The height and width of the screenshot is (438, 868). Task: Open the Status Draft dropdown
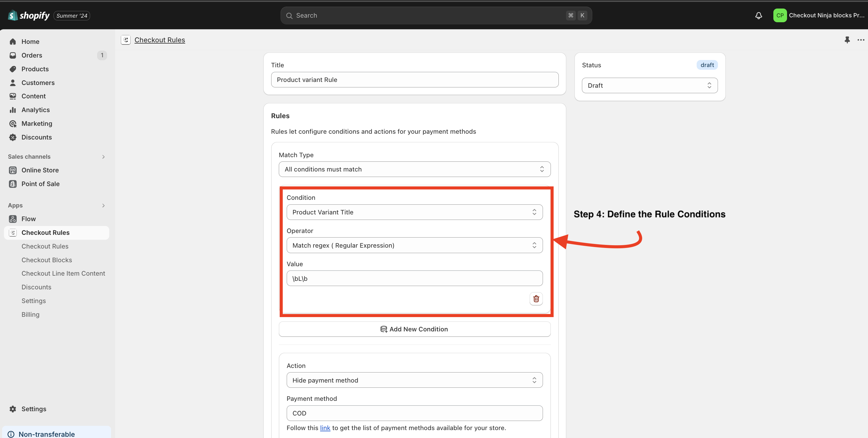[x=650, y=85]
